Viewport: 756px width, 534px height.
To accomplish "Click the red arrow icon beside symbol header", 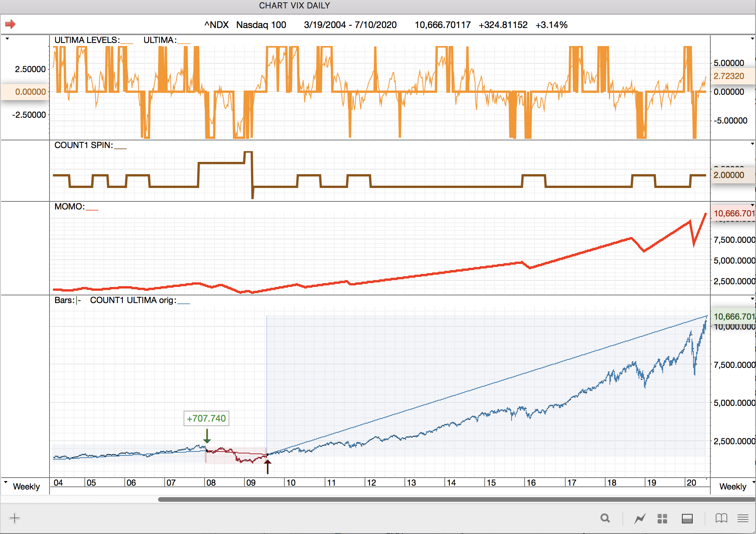I will point(10,25).
